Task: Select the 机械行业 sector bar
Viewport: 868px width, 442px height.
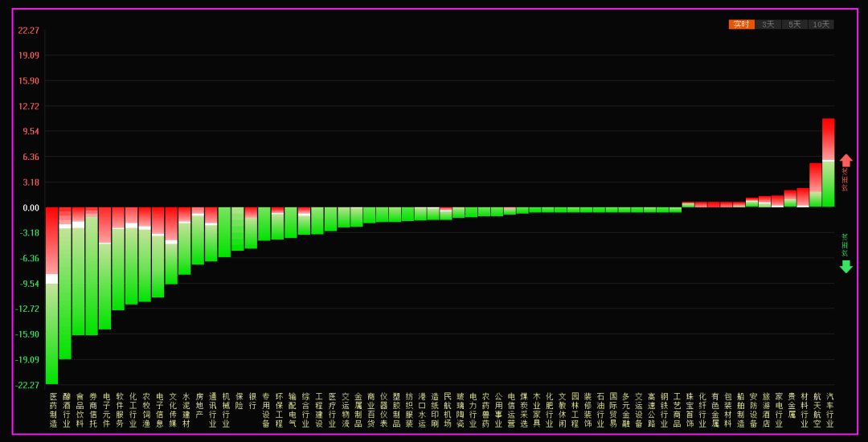Action: pyautogui.click(x=224, y=232)
